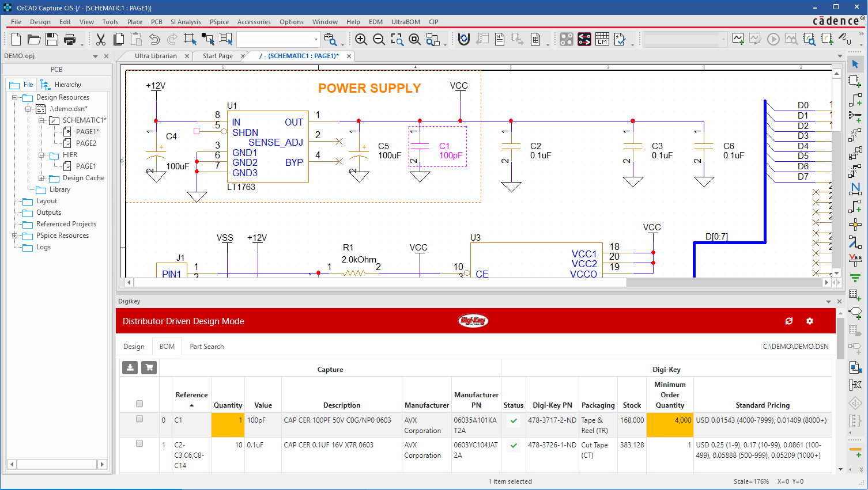Collapse the SCHEMATIC1* folder
The height and width of the screenshot is (490, 868).
click(41, 120)
